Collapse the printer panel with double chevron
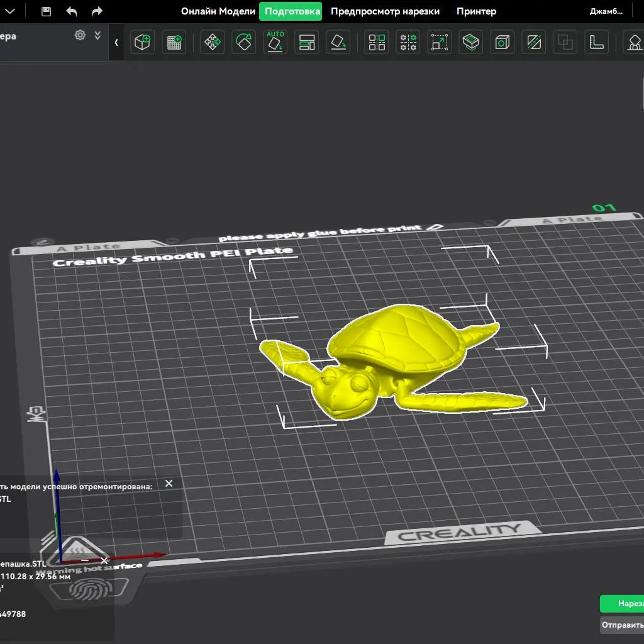 point(97,35)
